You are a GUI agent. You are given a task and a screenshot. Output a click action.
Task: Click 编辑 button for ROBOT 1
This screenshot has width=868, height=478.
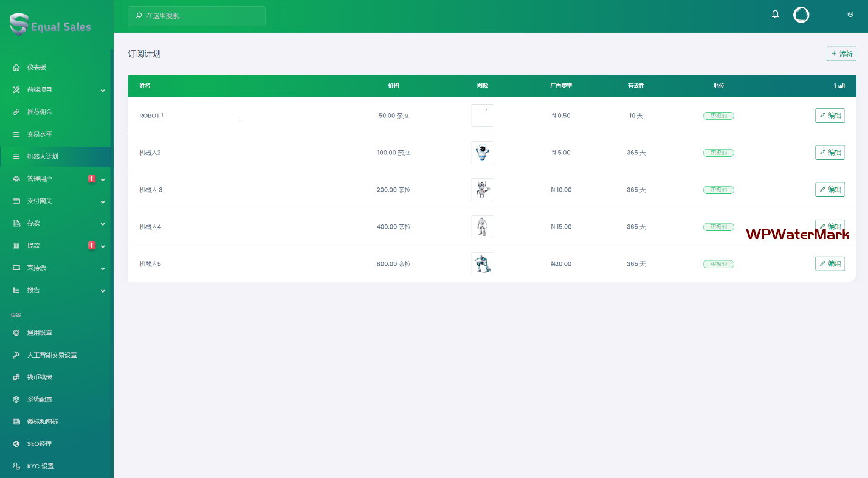point(830,116)
